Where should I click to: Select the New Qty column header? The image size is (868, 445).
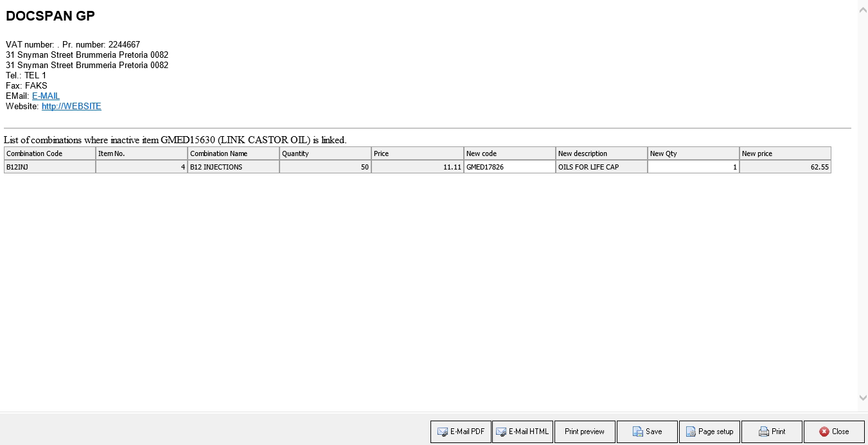click(x=693, y=153)
